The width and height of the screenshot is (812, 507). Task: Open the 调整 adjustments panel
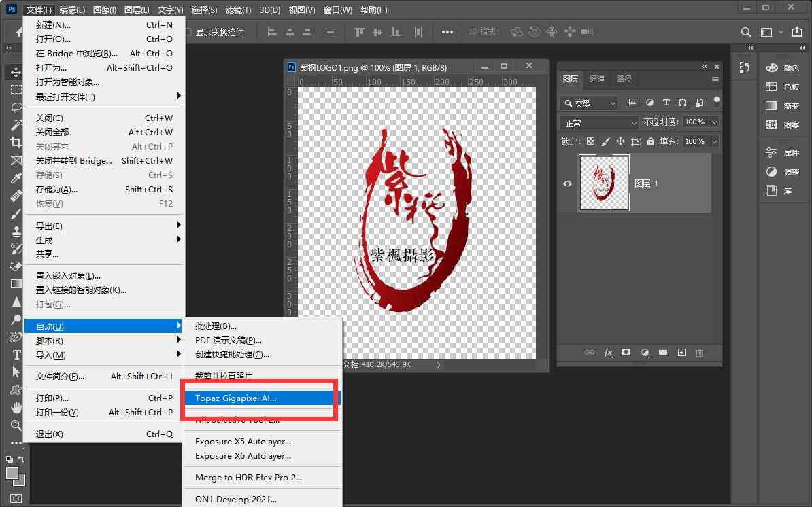coord(783,172)
